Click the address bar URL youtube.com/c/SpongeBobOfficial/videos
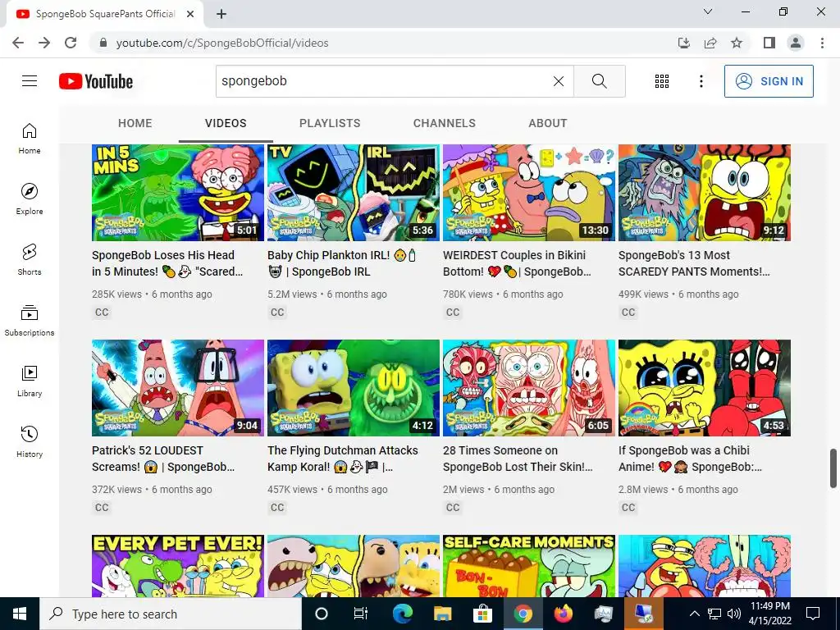This screenshot has height=630, width=840. pyautogui.click(x=222, y=43)
